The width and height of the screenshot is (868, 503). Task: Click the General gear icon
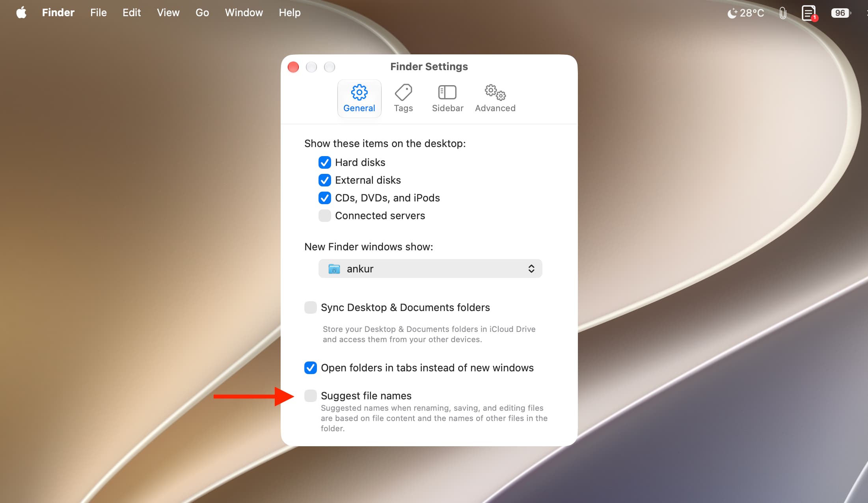pos(359,92)
